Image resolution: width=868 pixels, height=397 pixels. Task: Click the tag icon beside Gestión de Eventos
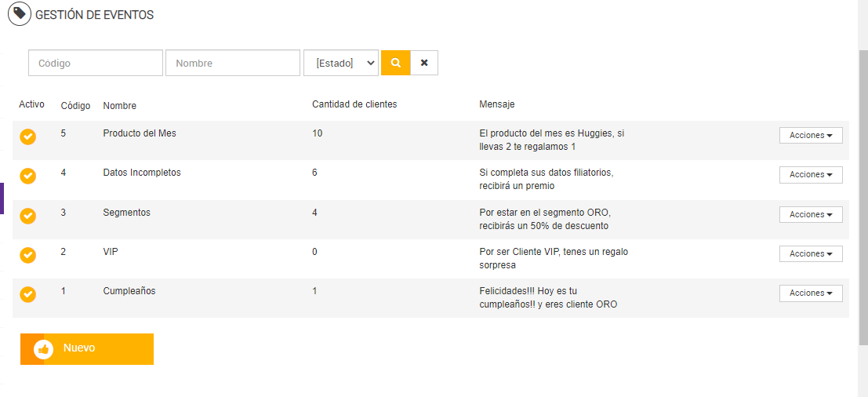click(x=20, y=14)
